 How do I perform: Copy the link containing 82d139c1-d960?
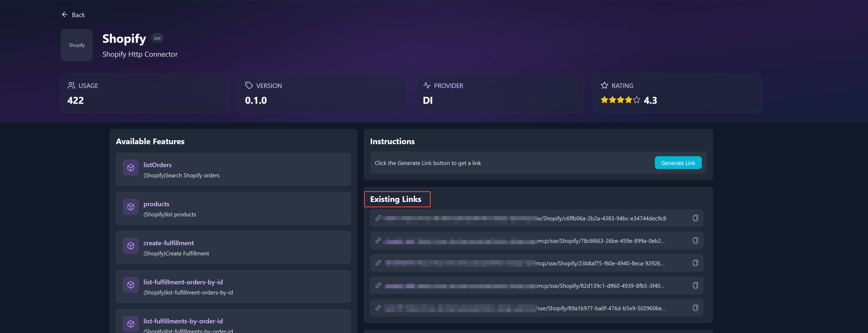695,286
